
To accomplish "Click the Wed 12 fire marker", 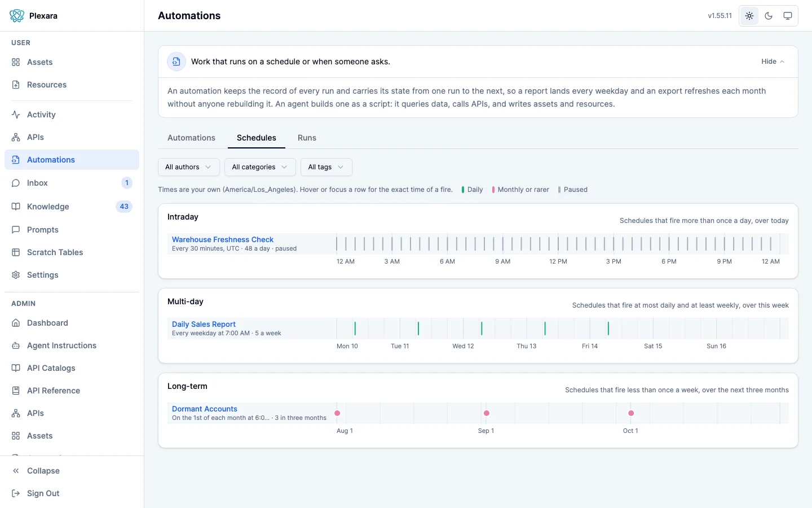I will (482, 329).
